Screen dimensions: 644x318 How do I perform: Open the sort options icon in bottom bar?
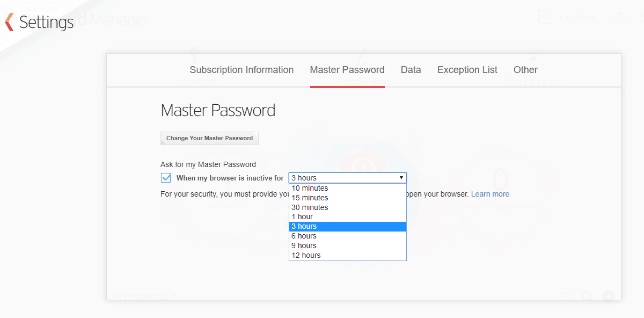pyautogui.click(x=566, y=295)
